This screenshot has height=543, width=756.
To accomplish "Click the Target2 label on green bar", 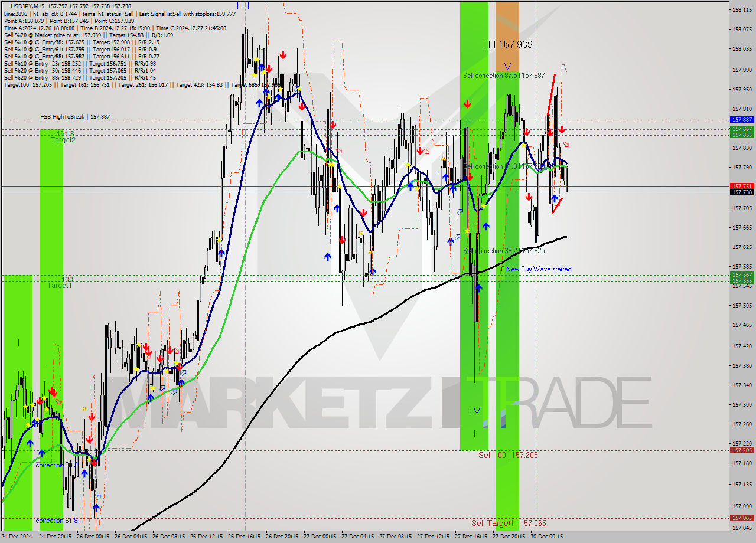I will coord(63,140).
